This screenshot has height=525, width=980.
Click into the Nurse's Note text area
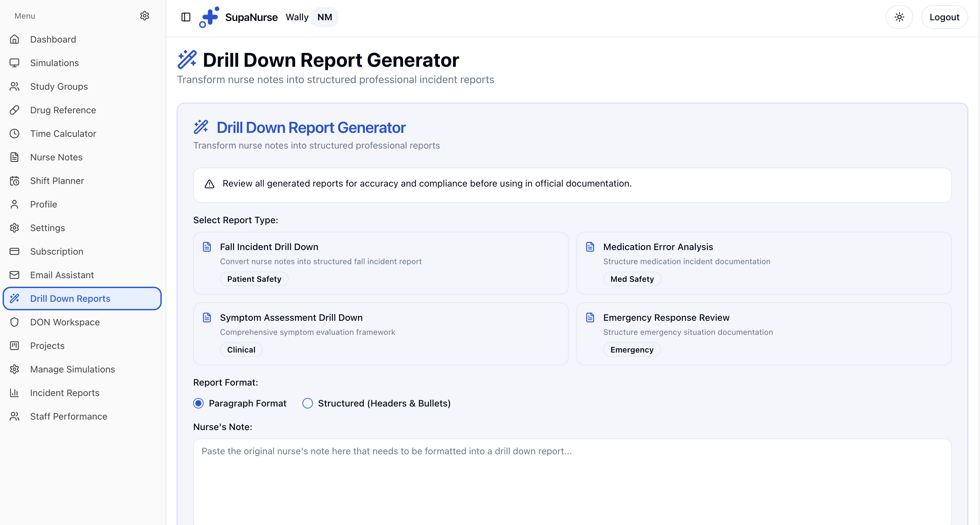pyautogui.click(x=572, y=481)
